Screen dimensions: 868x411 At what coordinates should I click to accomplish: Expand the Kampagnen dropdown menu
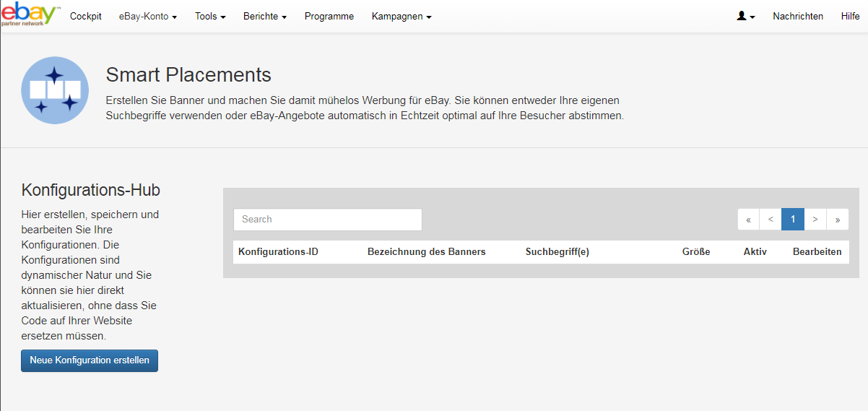(x=402, y=16)
